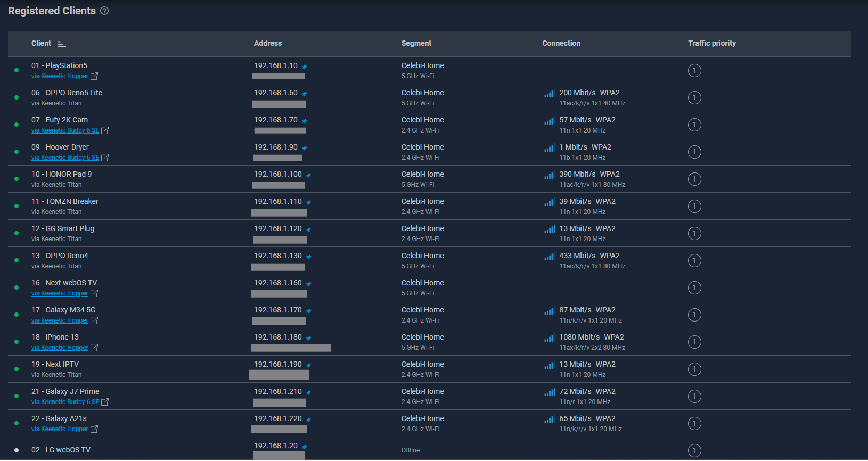Open traffic priority for Galaxy J7 Prime
The width and height of the screenshot is (868, 461).
(x=694, y=396)
